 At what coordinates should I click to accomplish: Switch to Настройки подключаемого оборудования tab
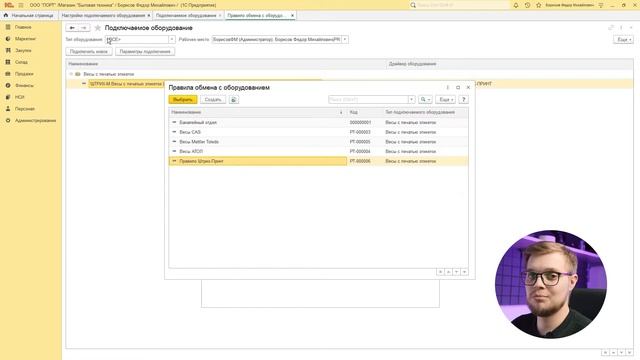point(103,15)
